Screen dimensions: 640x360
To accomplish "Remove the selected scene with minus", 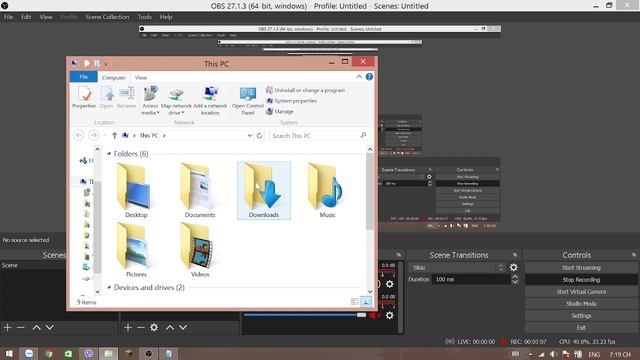I will [x=21, y=327].
